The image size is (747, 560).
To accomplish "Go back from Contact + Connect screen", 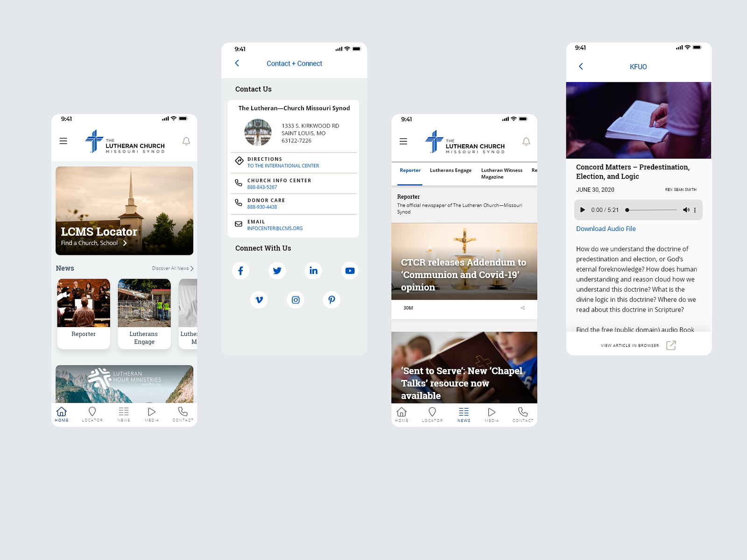I will tap(237, 63).
